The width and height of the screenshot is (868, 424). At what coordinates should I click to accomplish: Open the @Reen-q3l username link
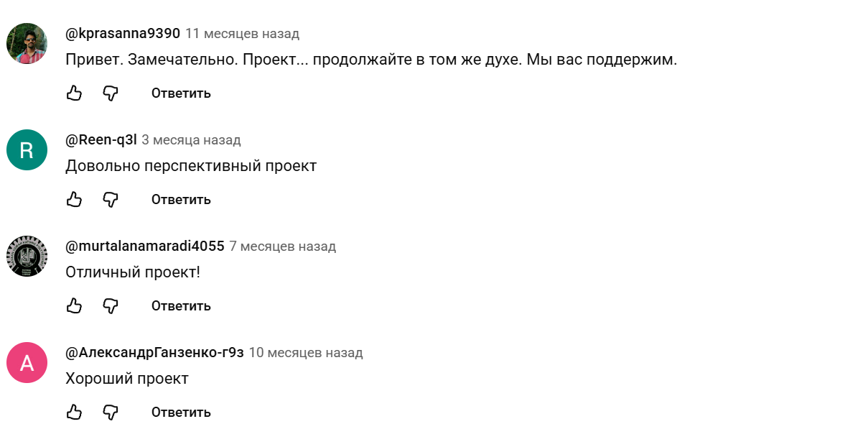coord(101,140)
